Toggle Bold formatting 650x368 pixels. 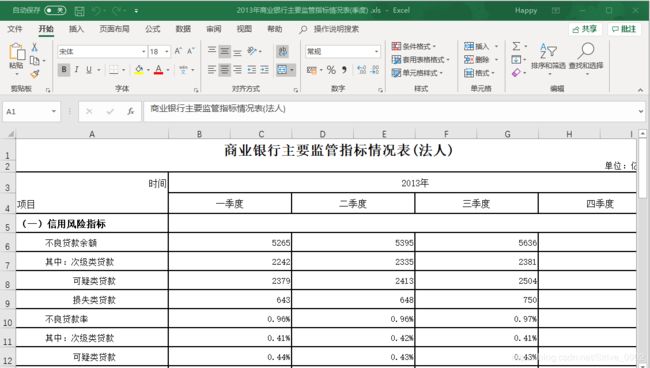pyautogui.click(x=64, y=70)
